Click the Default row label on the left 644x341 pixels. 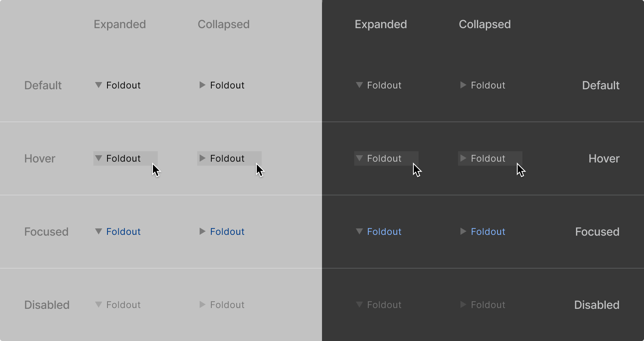[43, 85]
